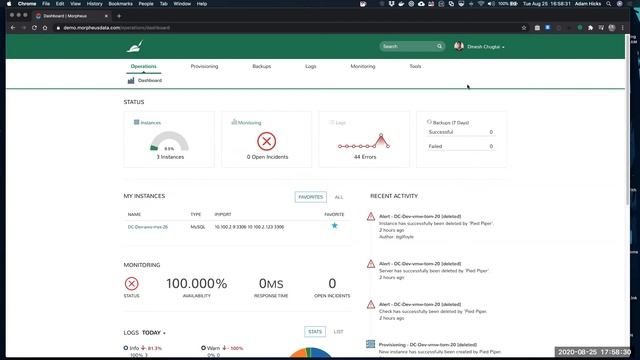Screen dimensions: 640x360
Task: Open the History menu in the menu bar
Action: coord(94,4)
